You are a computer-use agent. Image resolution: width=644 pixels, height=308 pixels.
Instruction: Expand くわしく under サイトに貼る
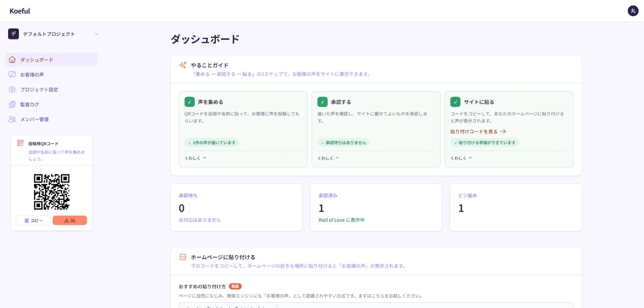461,158
